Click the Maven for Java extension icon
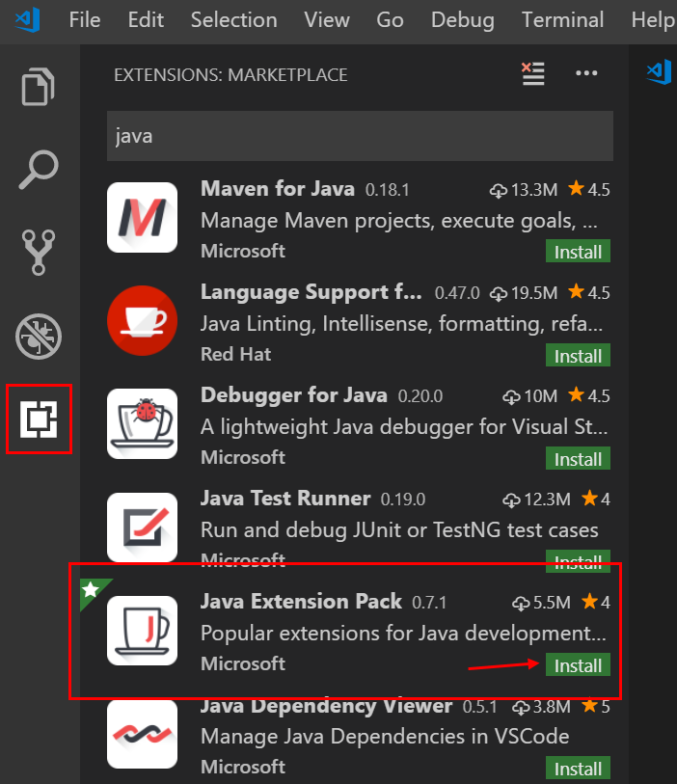Image resolution: width=677 pixels, height=784 pixels. [x=142, y=218]
